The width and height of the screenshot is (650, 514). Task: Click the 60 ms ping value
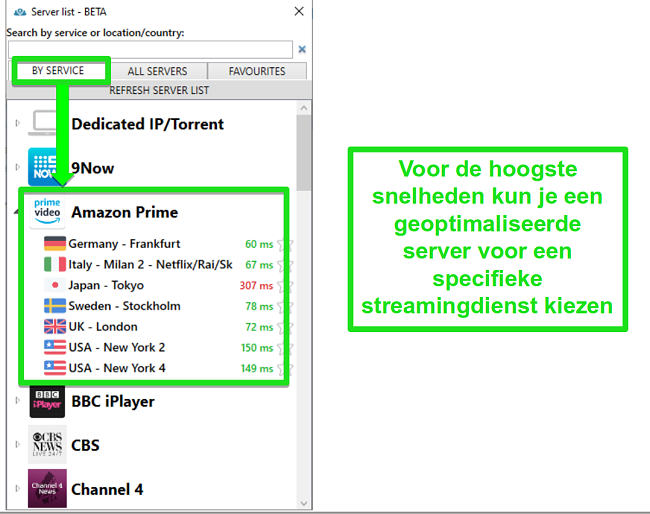tap(259, 244)
